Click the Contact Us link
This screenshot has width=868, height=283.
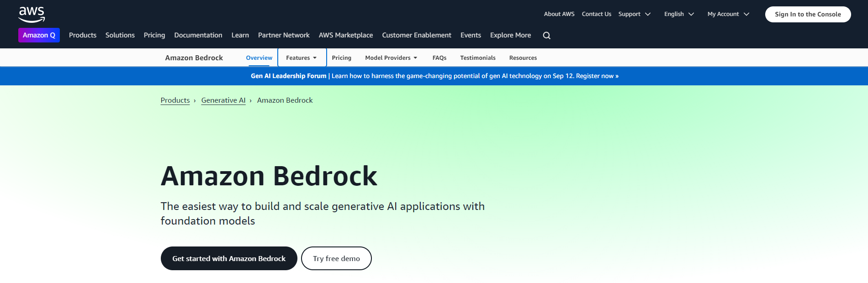[x=597, y=14]
